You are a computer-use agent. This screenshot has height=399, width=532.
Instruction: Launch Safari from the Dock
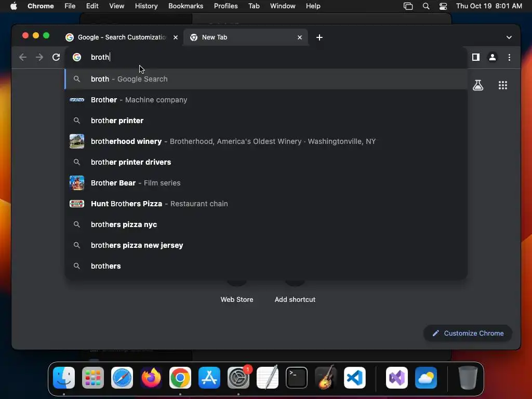pyautogui.click(x=122, y=378)
